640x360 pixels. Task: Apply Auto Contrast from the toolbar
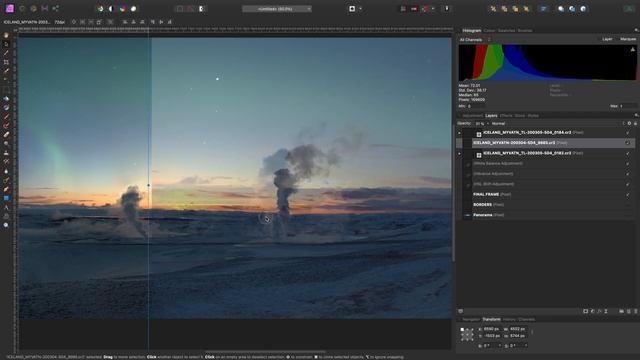click(x=111, y=9)
